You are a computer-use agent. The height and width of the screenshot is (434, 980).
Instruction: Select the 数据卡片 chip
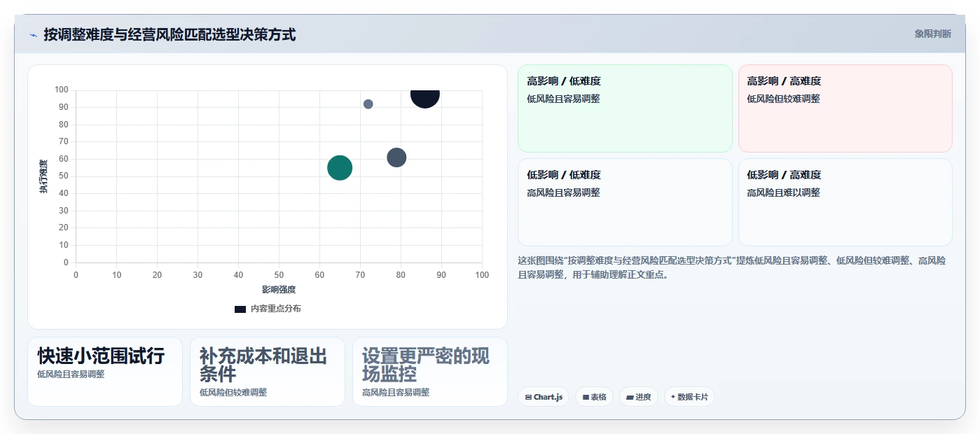689,397
